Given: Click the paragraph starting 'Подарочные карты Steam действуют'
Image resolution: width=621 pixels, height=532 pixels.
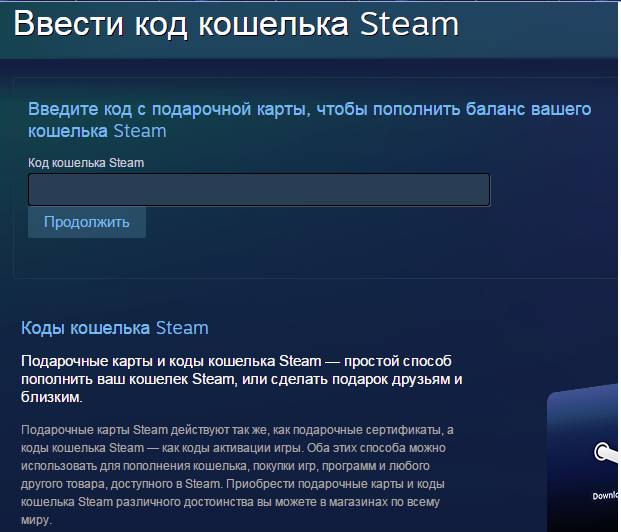Looking at the screenshot, I should 238,475.
